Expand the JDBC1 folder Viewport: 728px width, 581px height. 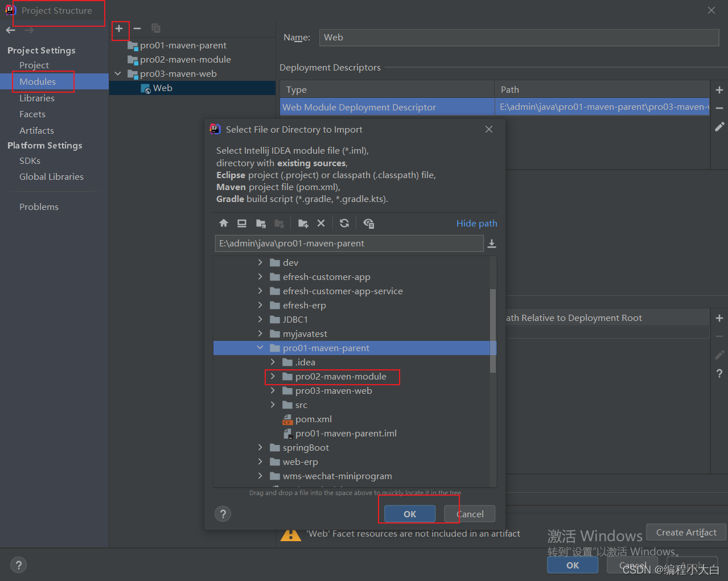point(260,319)
